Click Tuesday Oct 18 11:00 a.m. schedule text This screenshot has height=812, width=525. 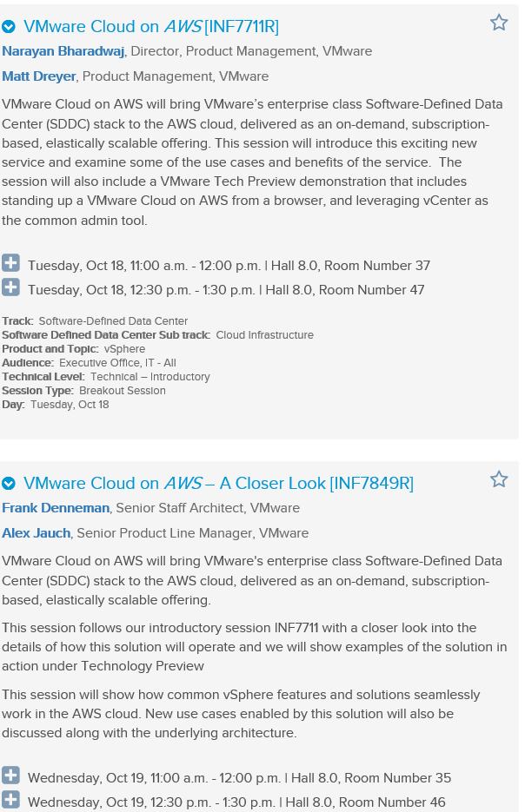[229, 266]
